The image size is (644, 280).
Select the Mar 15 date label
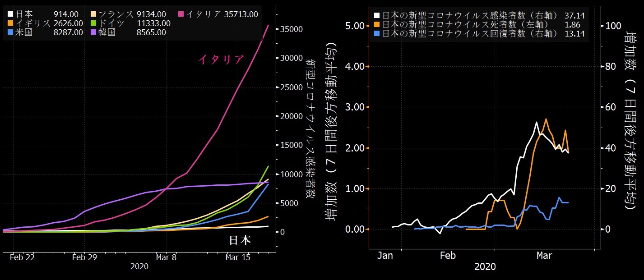point(238,257)
